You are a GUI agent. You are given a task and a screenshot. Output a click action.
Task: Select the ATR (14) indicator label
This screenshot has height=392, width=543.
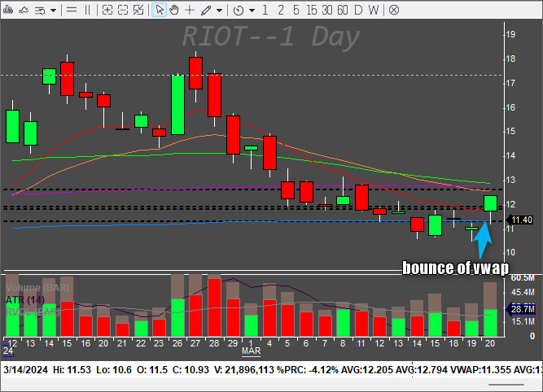coord(25,299)
